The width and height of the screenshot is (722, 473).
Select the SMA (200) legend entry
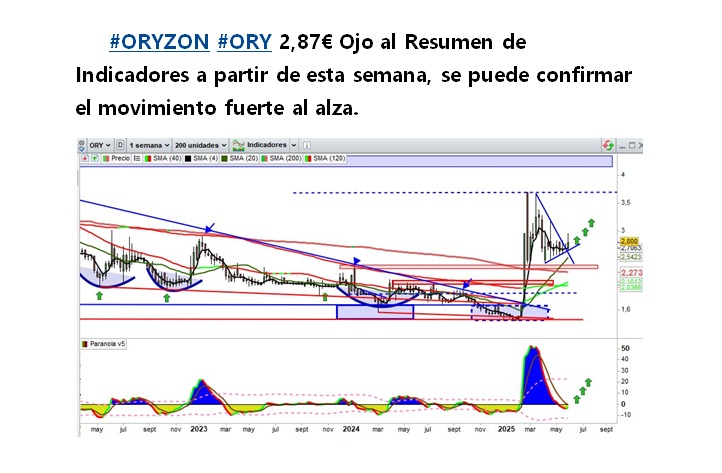[281, 158]
